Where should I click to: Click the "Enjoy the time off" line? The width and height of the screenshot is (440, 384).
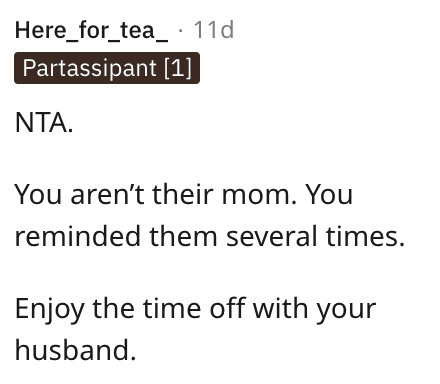point(196,309)
